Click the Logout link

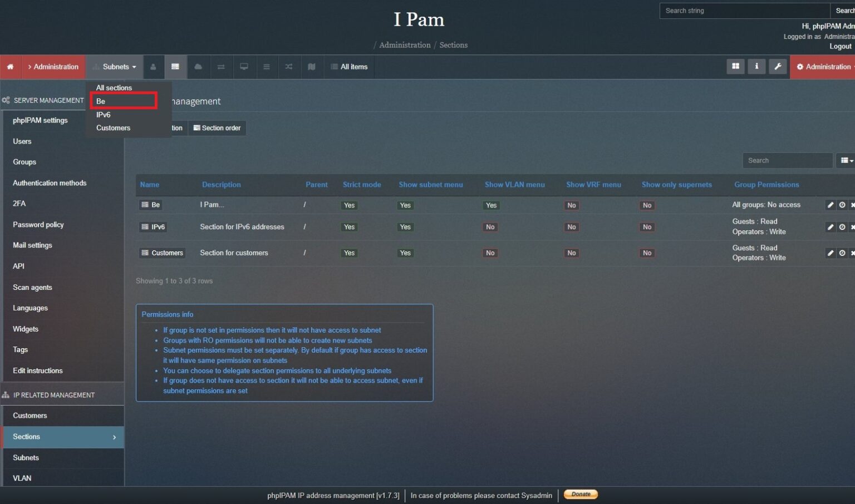[x=840, y=46]
